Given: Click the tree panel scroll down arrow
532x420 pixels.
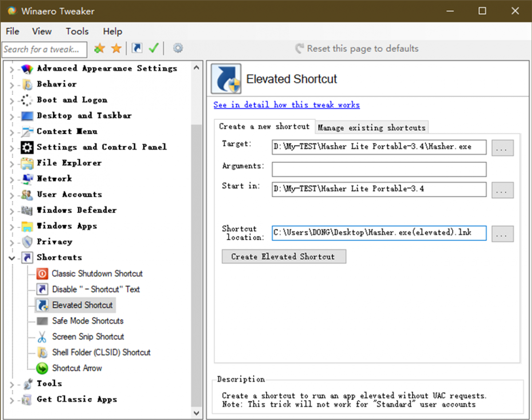Looking at the screenshot, I should click(x=197, y=413).
